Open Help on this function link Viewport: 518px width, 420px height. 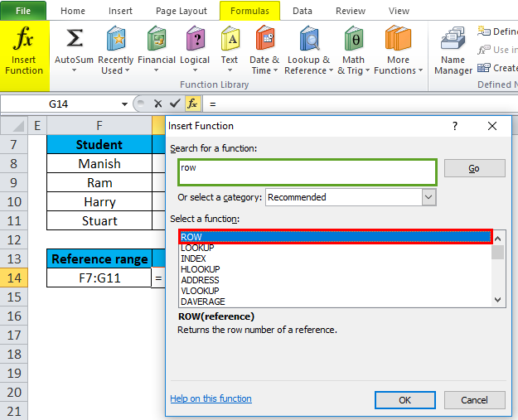pos(211,398)
